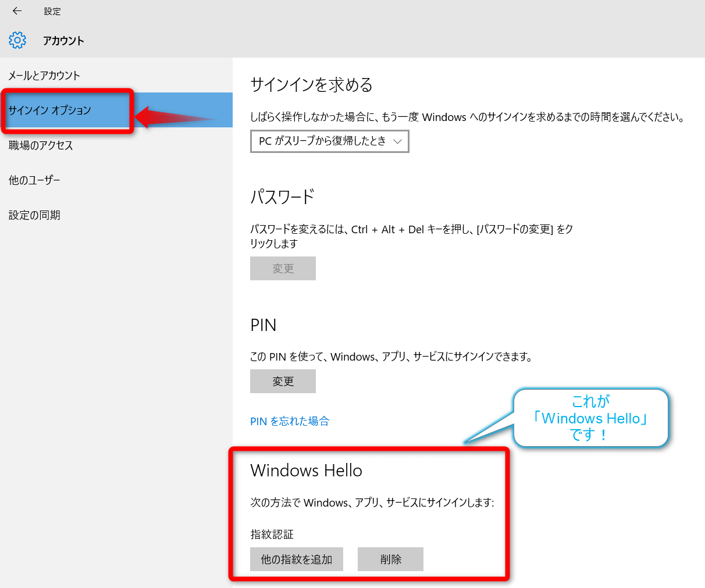This screenshot has width=705, height=588.
Task: Click the Windows Hello section heading
Action: point(306,471)
